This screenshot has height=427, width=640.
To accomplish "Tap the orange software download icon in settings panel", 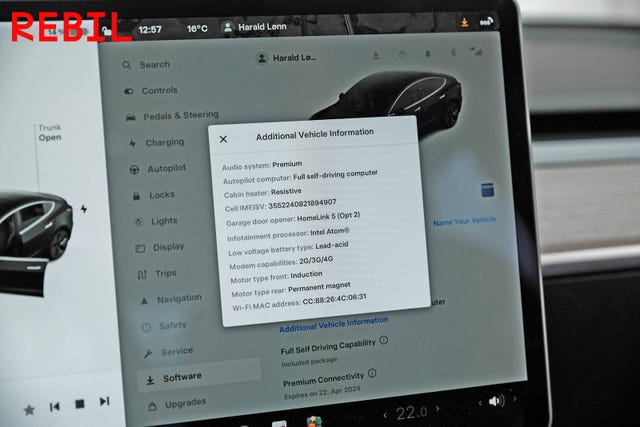I will click(376, 55).
